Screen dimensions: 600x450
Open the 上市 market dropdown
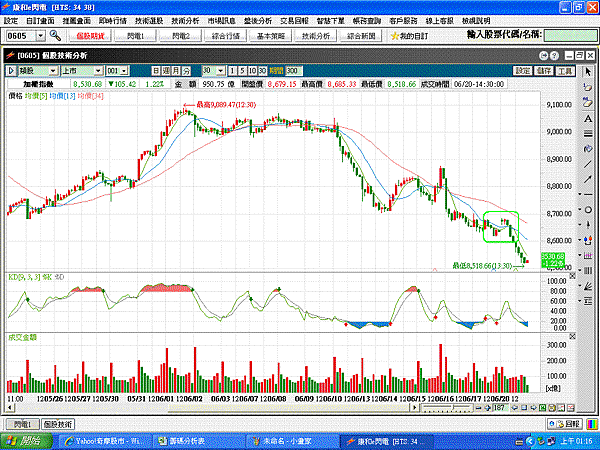point(98,71)
